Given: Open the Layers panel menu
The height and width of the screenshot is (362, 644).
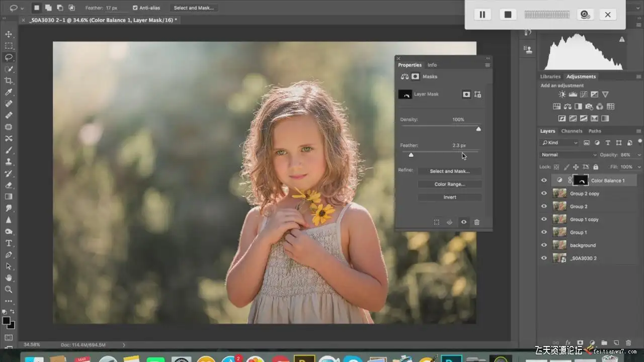Looking at the screenshot, I should 638,131.
